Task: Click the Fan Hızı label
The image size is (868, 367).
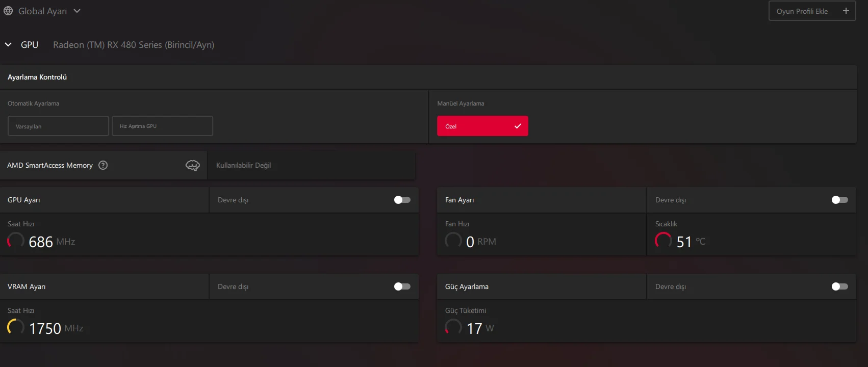Action: [x=457, y=224]
